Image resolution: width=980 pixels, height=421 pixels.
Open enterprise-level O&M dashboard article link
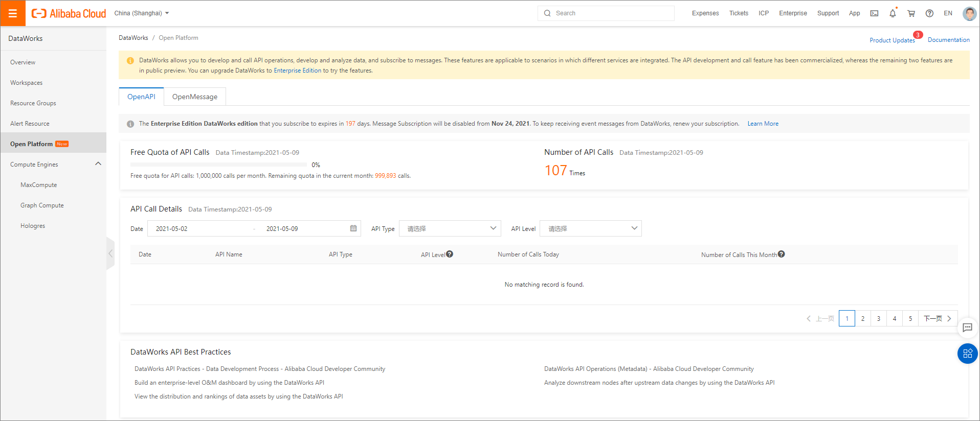229,383
